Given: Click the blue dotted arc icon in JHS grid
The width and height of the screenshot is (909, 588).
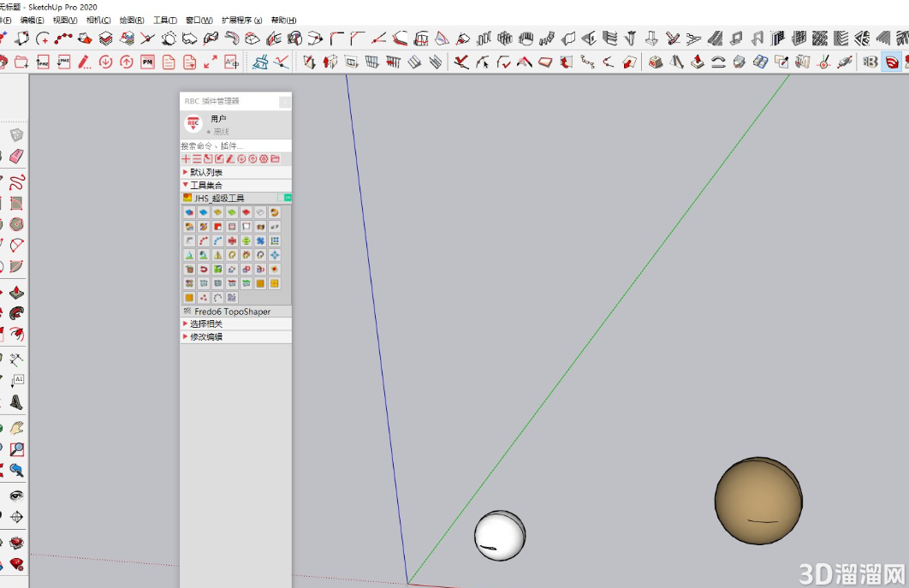Looking at the screenshot, I should coord(218,241).
